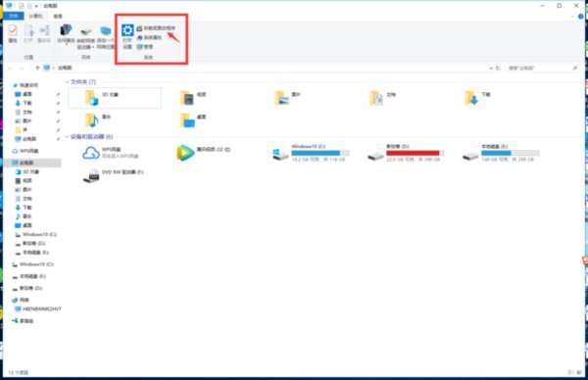The width and height of the screenshot is (588, 380).
Task: Select the Desktop (桌面) folder in main pane
Action: [x=193, y=120]
